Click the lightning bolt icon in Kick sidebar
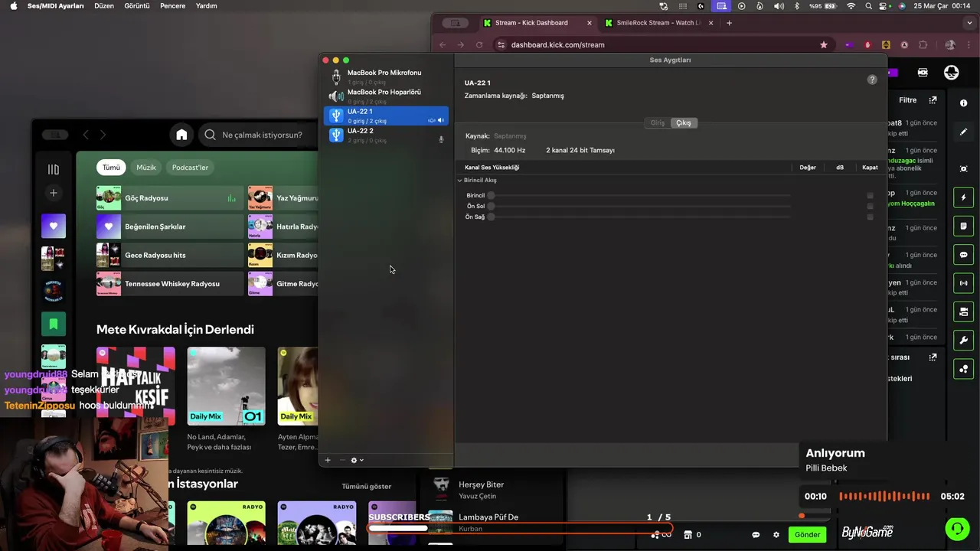 [x=964, y=197]
